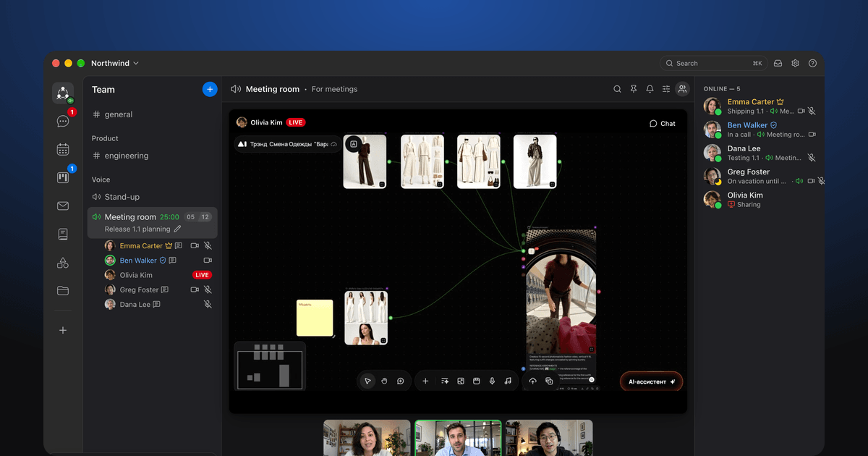The image size is (868, 456).
Task: Open Olivia Kim Sharing in Online panel
Action: [x=759, y=200]
